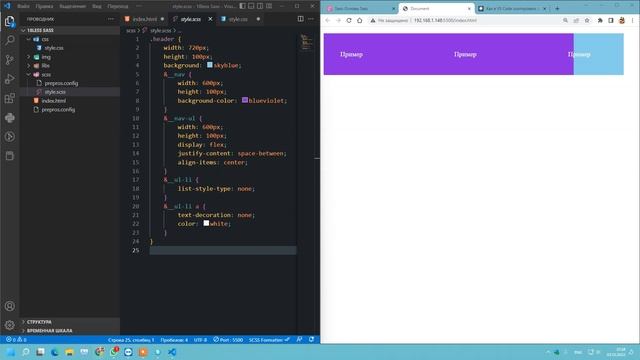Click the code minimap
Image resolution: width=640 pixels, height=360 pixels.
(306, 42)
